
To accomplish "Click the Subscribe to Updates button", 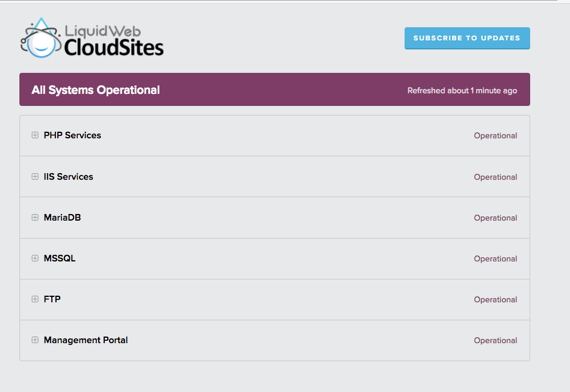I will [x=467, y=38].
